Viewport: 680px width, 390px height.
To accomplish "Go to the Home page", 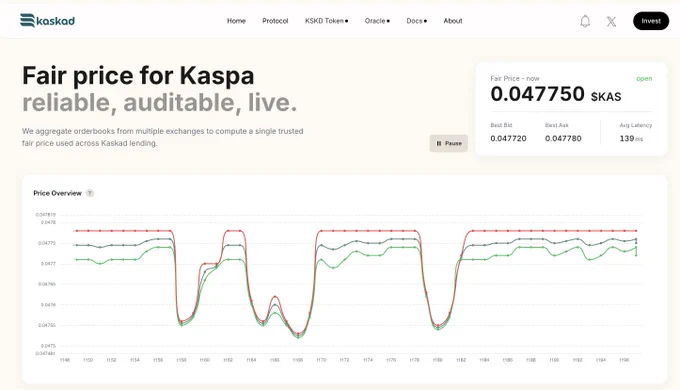I will 236,21.
